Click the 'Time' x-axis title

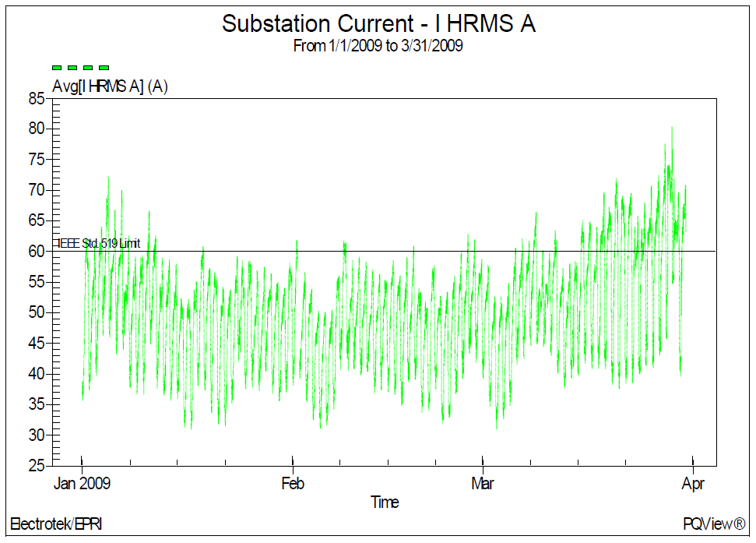click(x=385, y=502)
